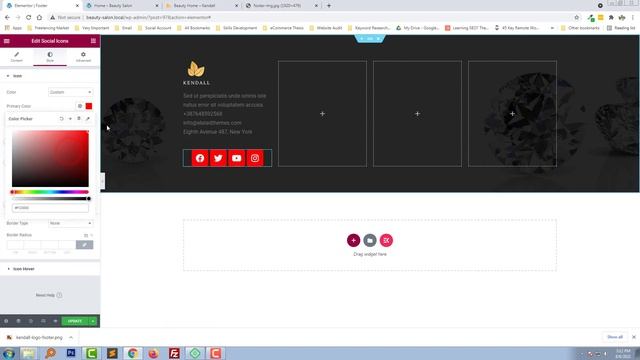Click the Add Template folder button
The image size is (640, 360).
point(370,240)
